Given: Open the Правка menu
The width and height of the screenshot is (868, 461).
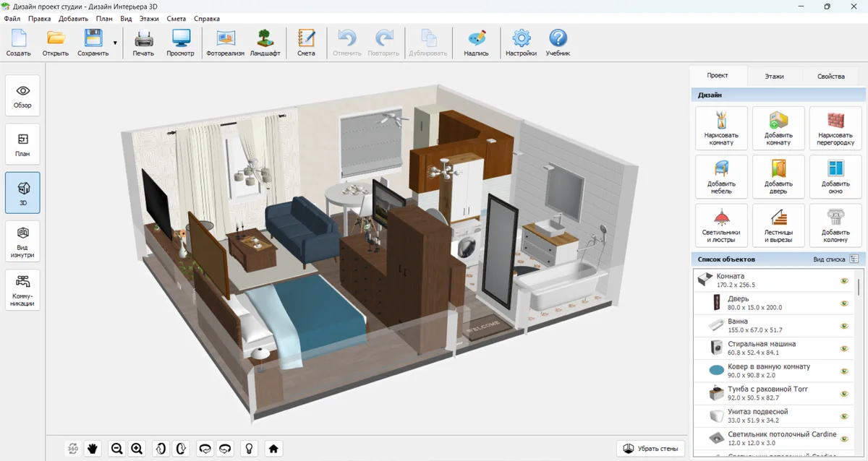Looking at the screenshot, I should click(39, 18).
